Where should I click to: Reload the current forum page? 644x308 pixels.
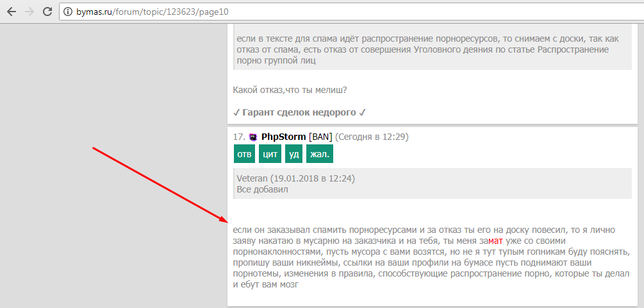[x=47, y=12]
